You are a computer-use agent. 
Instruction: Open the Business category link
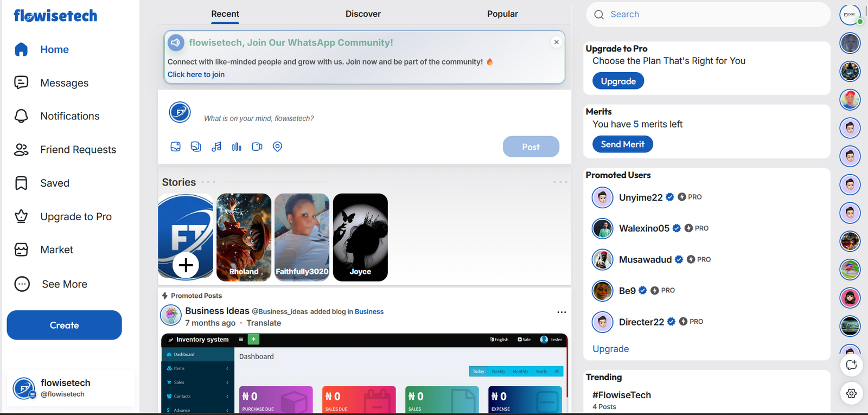click(x=369, y=311)
